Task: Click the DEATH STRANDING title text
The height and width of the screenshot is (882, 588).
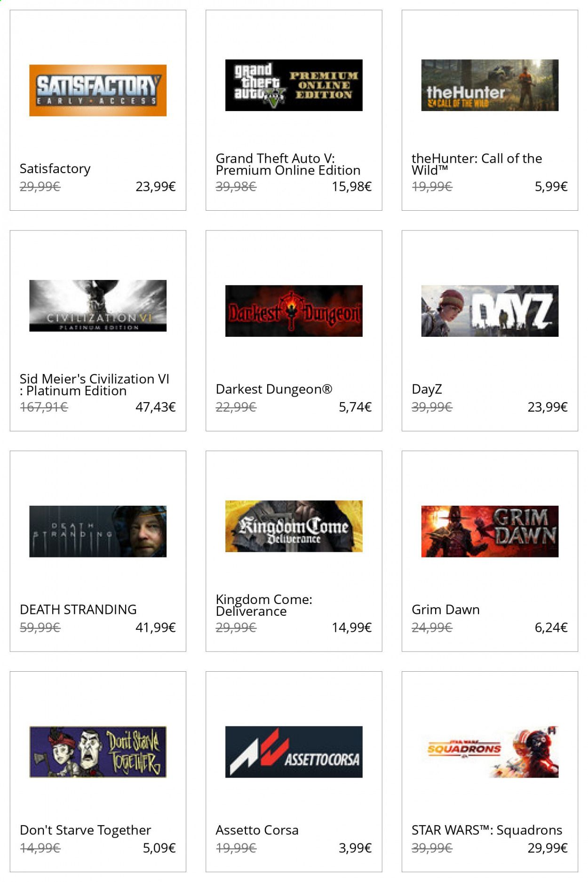Action: 78,610
